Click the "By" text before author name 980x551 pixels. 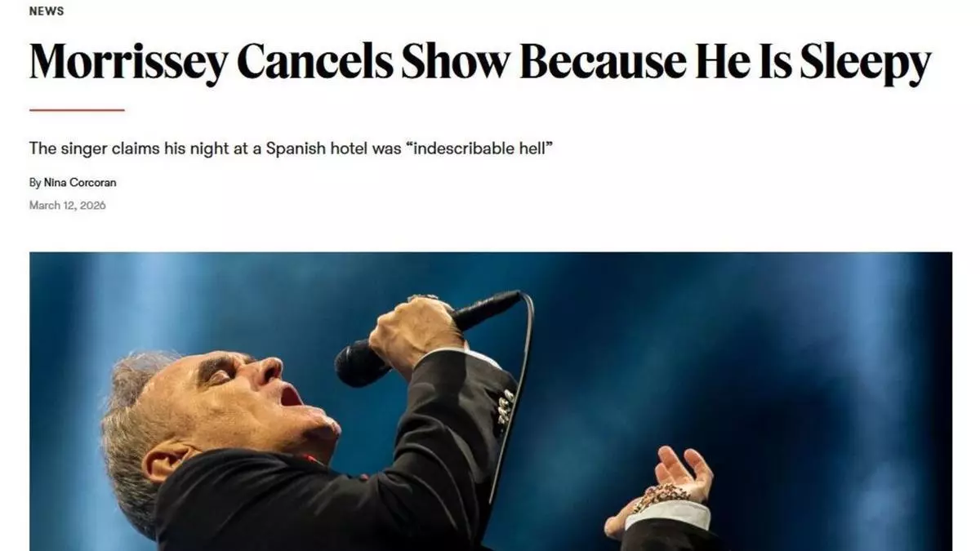35,183
